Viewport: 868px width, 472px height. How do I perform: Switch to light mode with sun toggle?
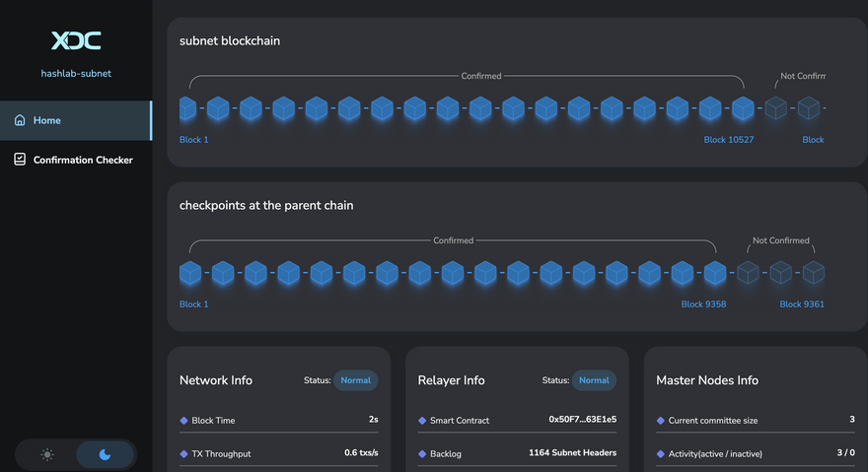47,454
